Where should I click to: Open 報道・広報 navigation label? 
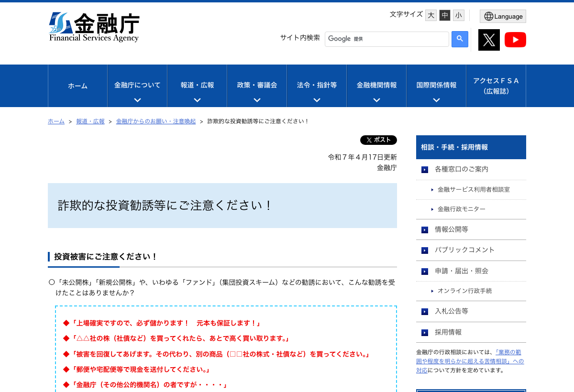pos(197,85)
